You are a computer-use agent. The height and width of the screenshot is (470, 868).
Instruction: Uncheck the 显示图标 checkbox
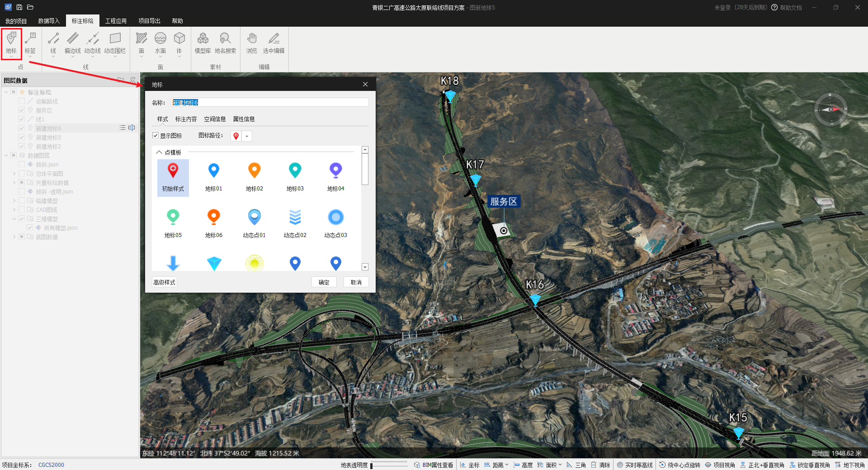pos(156,136)
